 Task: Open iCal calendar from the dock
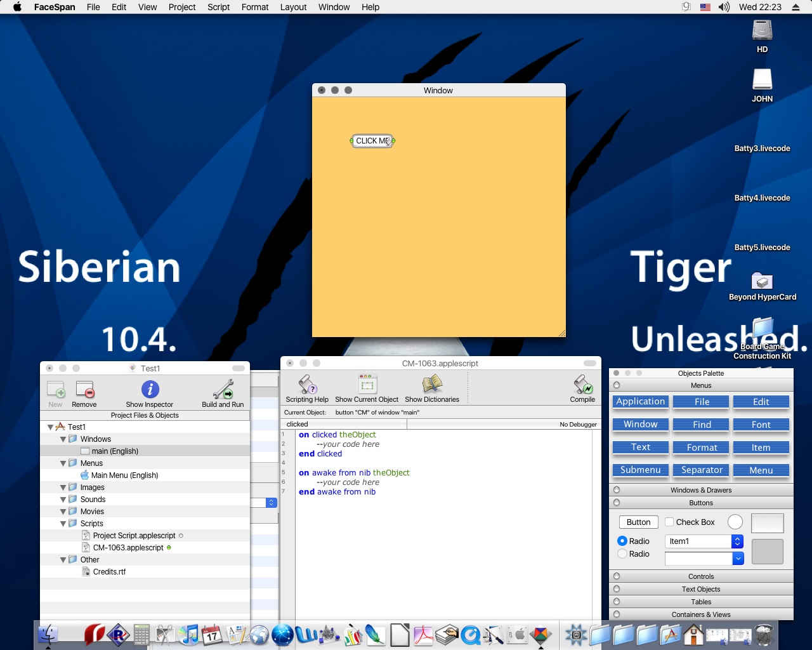212,634
